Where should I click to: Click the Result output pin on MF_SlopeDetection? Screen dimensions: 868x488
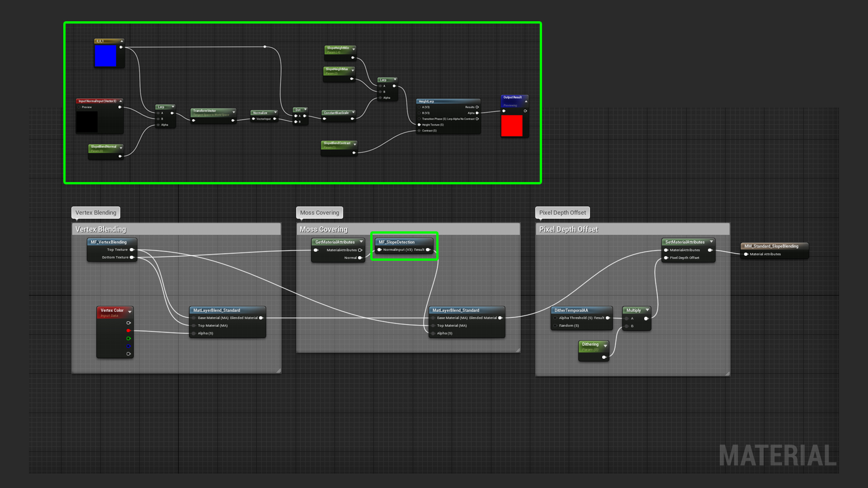point(428,250)
